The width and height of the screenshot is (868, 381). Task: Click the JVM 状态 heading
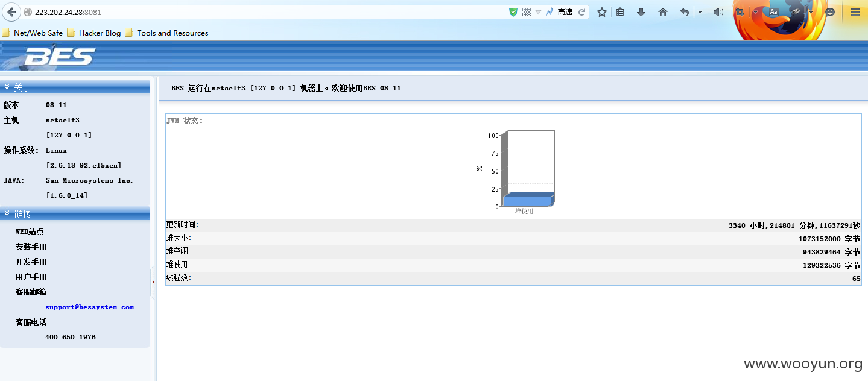[x=185, y=121]
